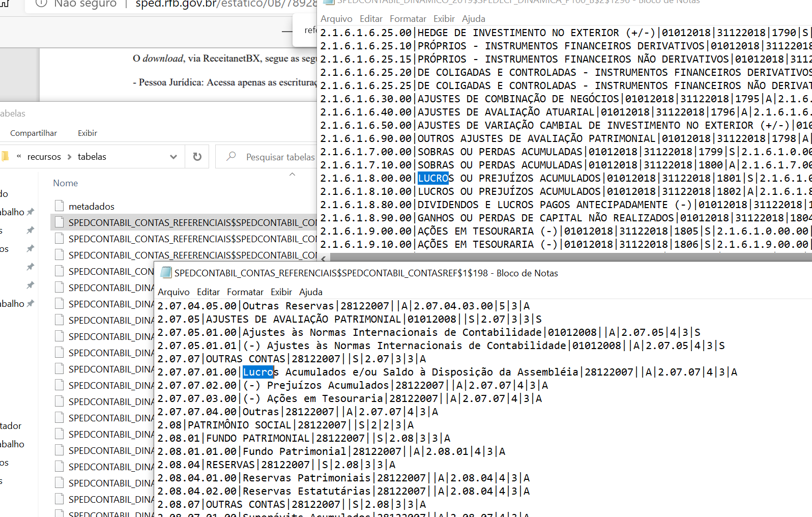
Task: Click the 'Não seguro' security label in the browser
Action: coord(85,4)
